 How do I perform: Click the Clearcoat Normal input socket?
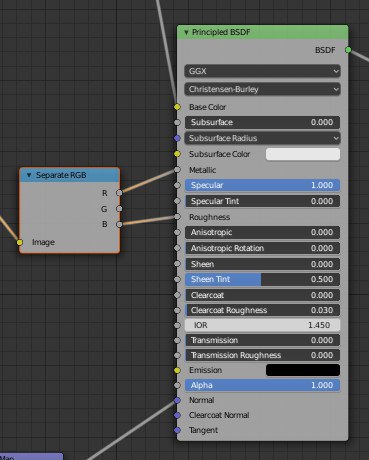click(x=177, y=415)
